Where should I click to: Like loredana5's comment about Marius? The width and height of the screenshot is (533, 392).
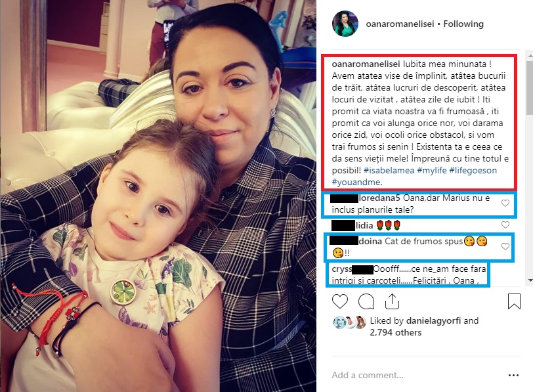click(x=505, y=204)
